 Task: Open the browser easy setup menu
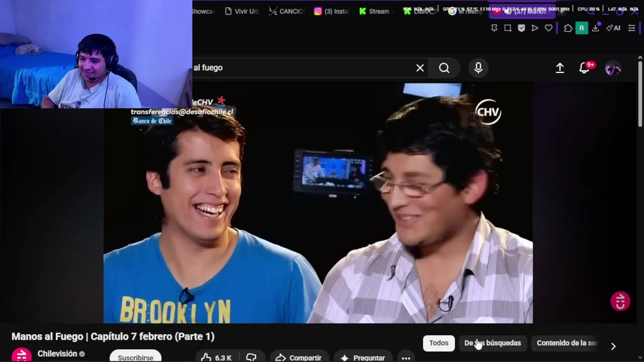click(632, 28)
